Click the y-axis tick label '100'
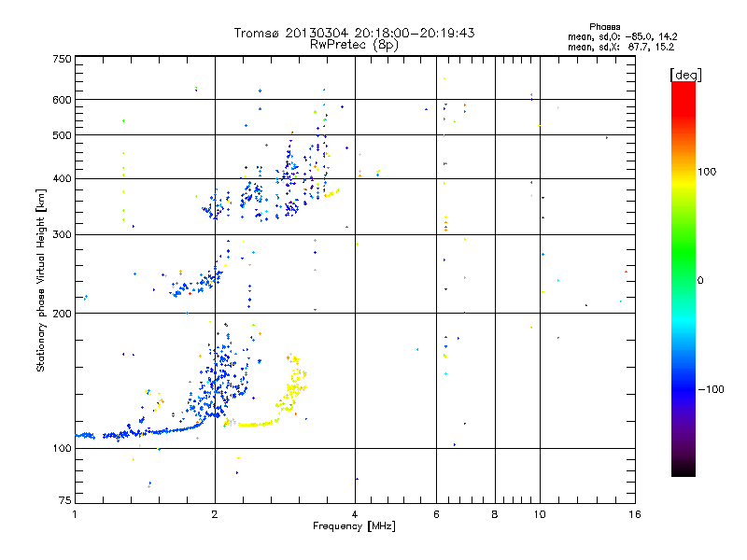The image size is (747, 560). coord(62,449)
